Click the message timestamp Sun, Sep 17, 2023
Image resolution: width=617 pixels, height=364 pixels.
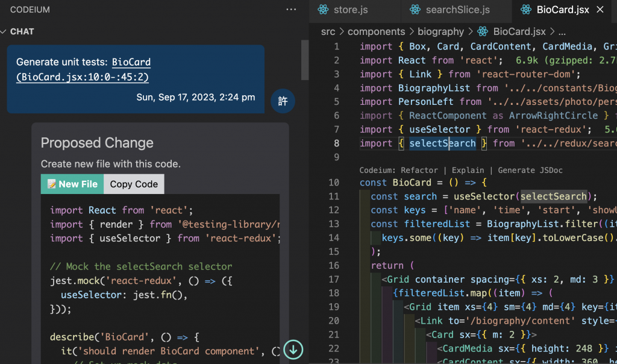point(196,97)
